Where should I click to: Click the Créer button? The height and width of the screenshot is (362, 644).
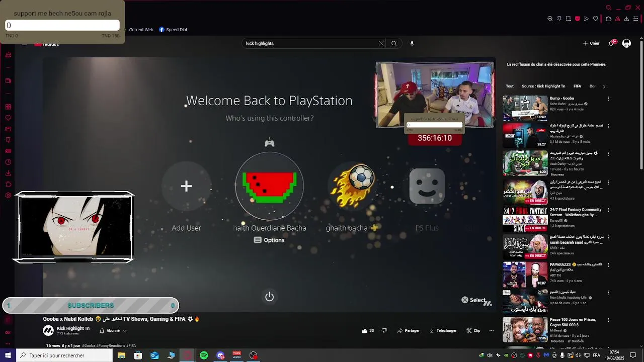pos(591,43)
